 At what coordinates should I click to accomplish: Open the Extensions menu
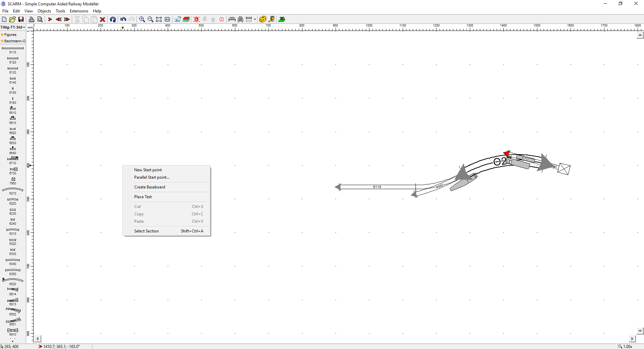79,11
